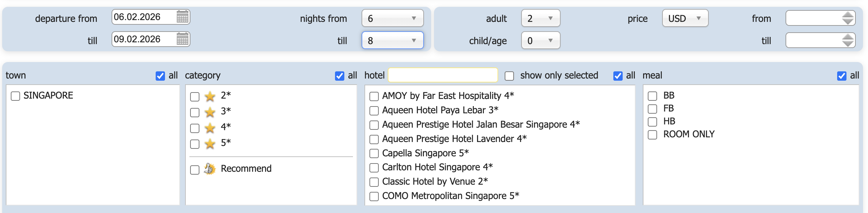Open the USD currency dropdown
Image resolution: width=868 pixels, height=213 pixels.
[685, 18]
